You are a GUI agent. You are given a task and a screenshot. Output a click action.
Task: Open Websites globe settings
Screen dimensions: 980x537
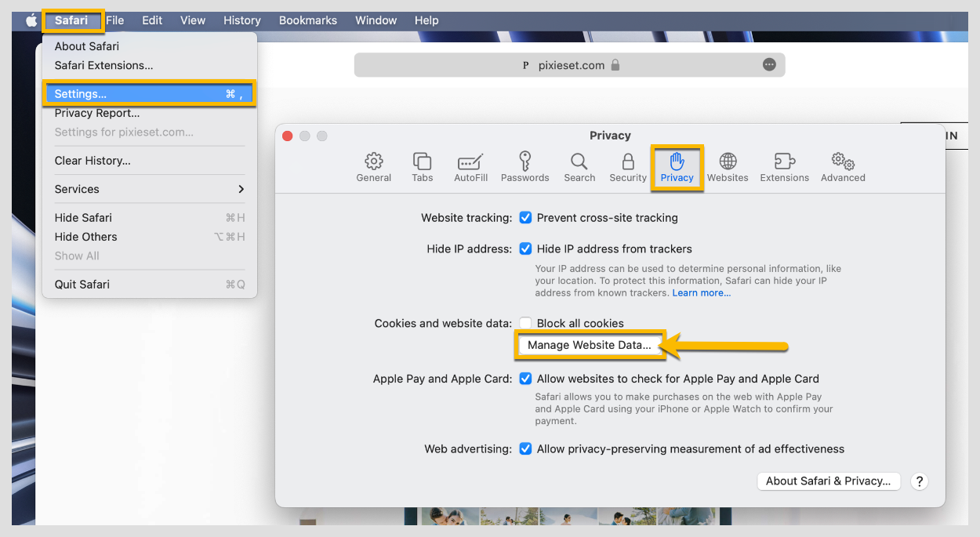[x=728, y=167]
